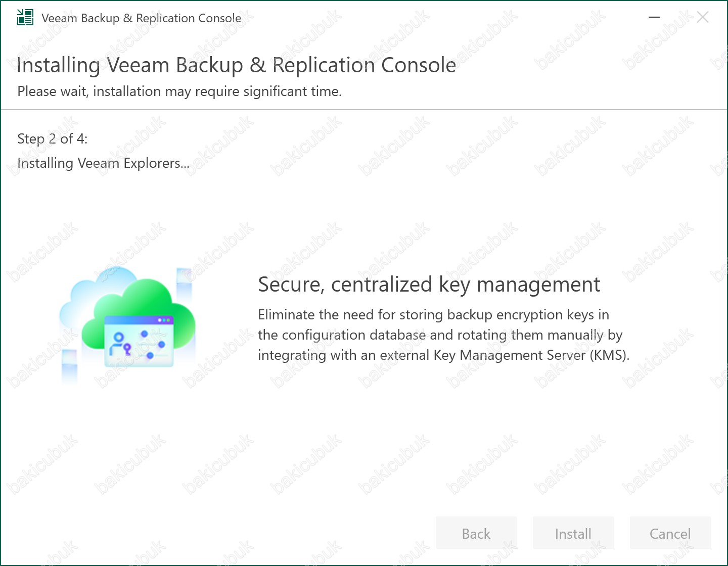Close the Veeam installer window
The height and width of the screenshot is (566, 728).
coord(702,18)
